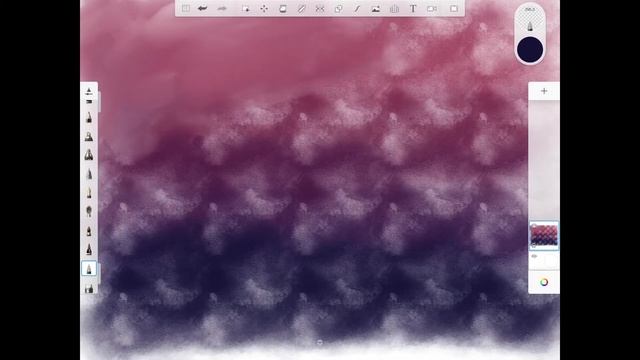
Task: Select the Selection tool in the top toolbar
Action: (245, 9)
